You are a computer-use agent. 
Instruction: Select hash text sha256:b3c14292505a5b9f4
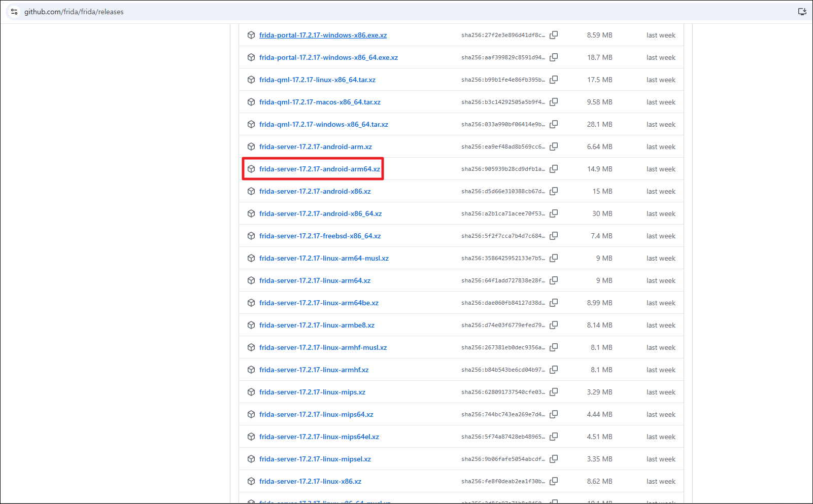pos(503,102)
